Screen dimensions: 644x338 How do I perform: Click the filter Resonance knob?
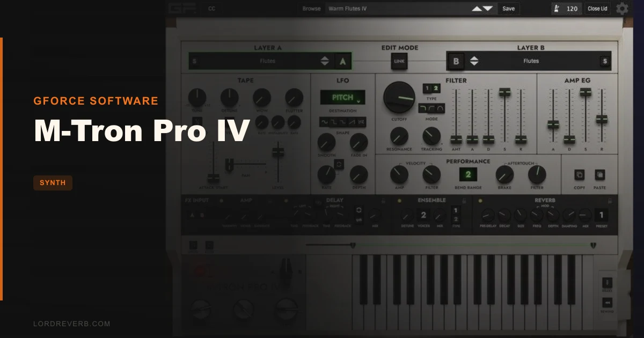point(399,136)
